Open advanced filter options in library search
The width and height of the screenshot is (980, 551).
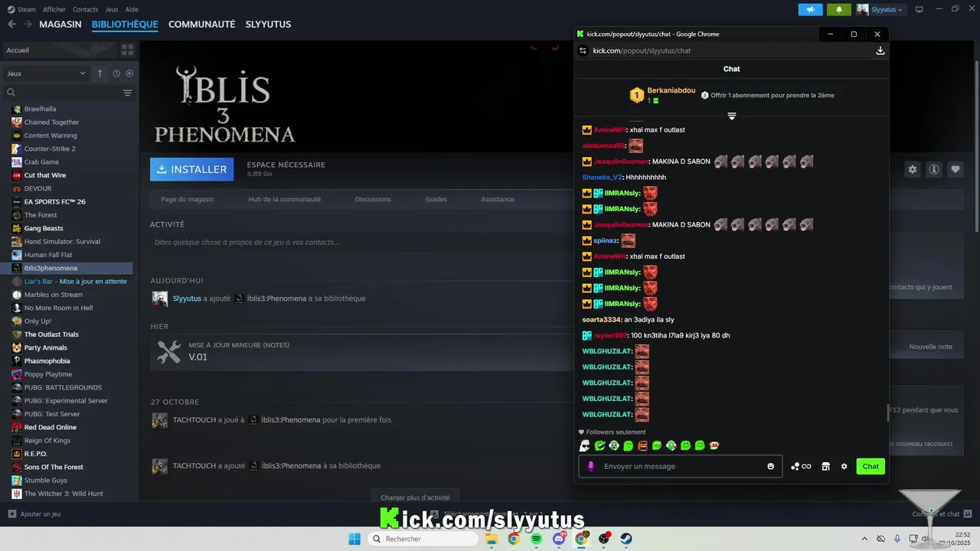(127, 93)
